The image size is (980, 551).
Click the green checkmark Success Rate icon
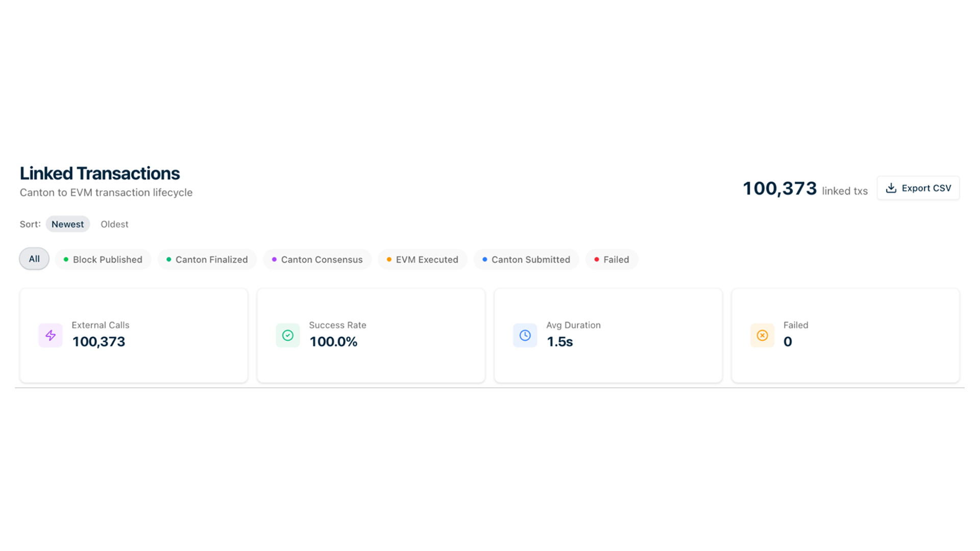(x=287, y=335)
